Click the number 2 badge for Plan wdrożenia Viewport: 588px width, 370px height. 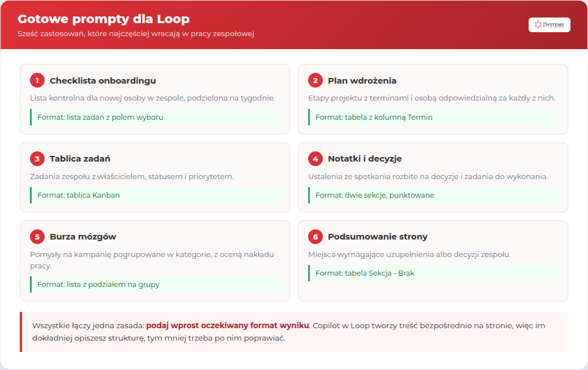[x=315, y=81]
